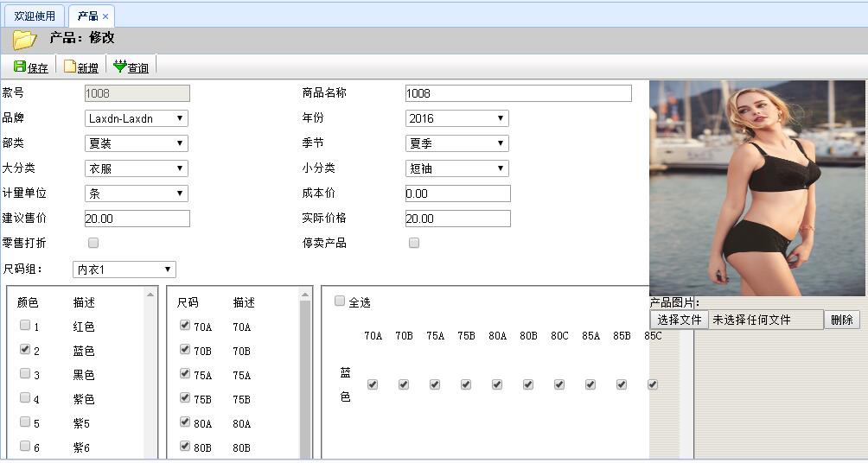
Task: Expand the 年份 2016 dropdown
Action: click(x=456, y=118)
